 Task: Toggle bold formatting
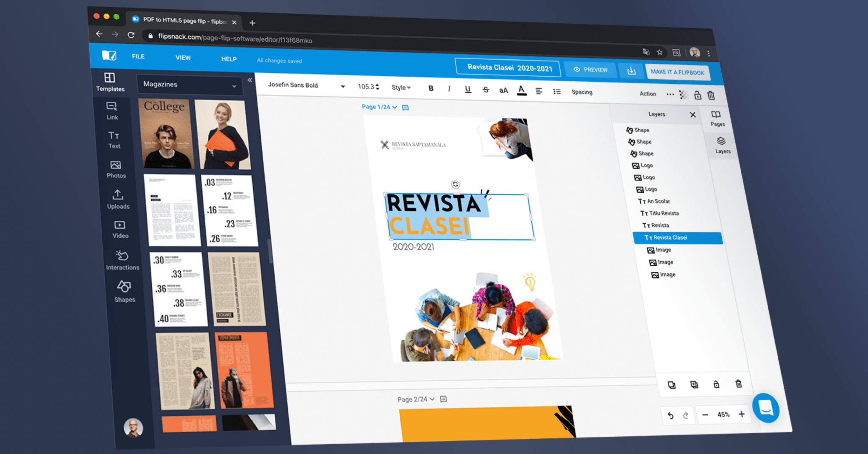click(431, 88)
